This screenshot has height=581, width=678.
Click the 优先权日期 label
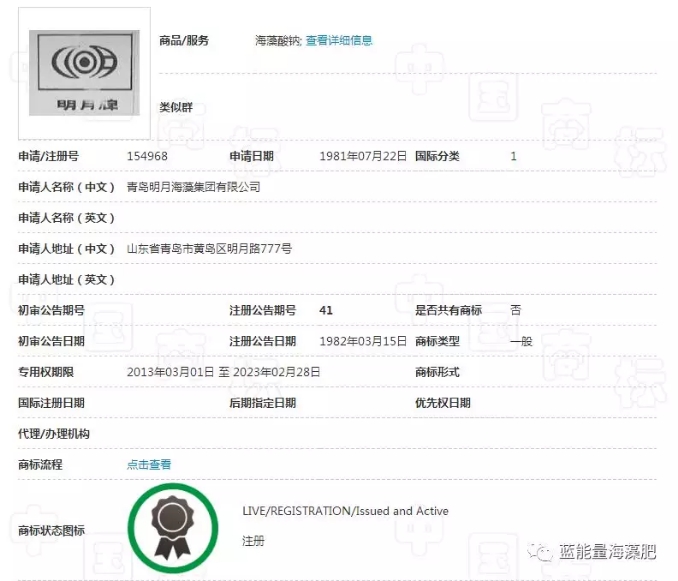[x=443, y=403]
